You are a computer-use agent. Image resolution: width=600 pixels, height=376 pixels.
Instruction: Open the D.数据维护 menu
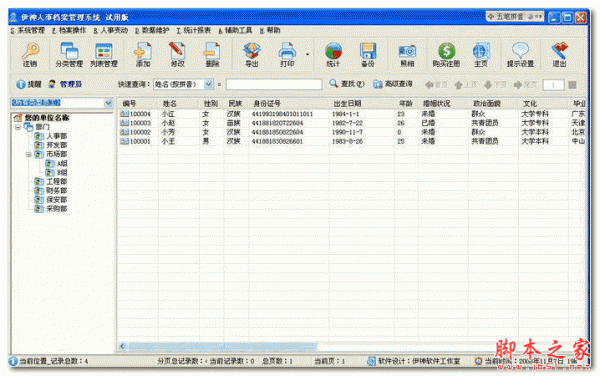[x=152, y=30]
